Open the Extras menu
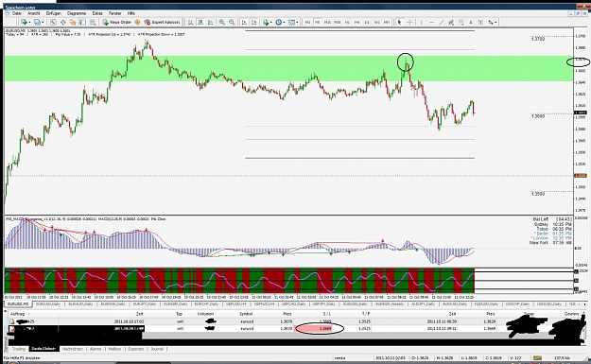 tap(97, 13)
